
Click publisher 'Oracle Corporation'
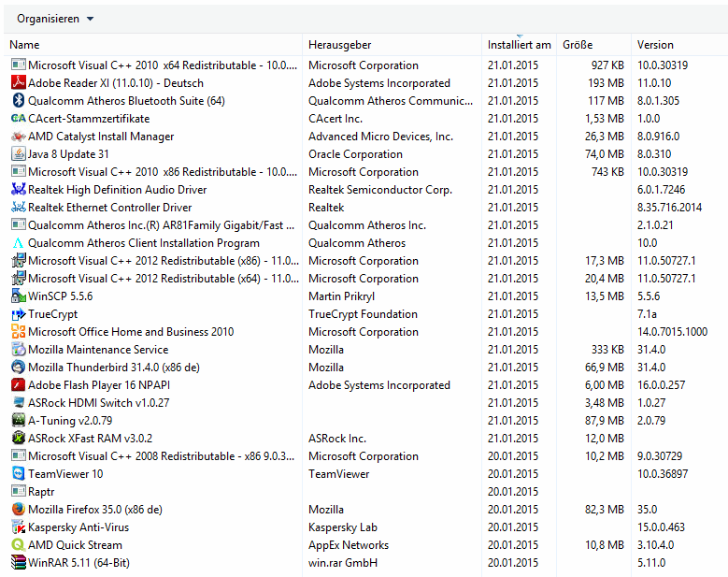click(355, 154)
